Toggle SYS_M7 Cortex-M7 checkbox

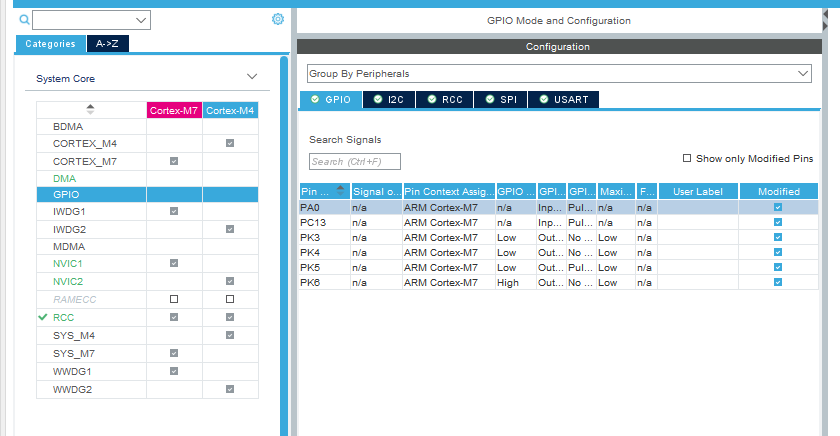tap(174, 353)
